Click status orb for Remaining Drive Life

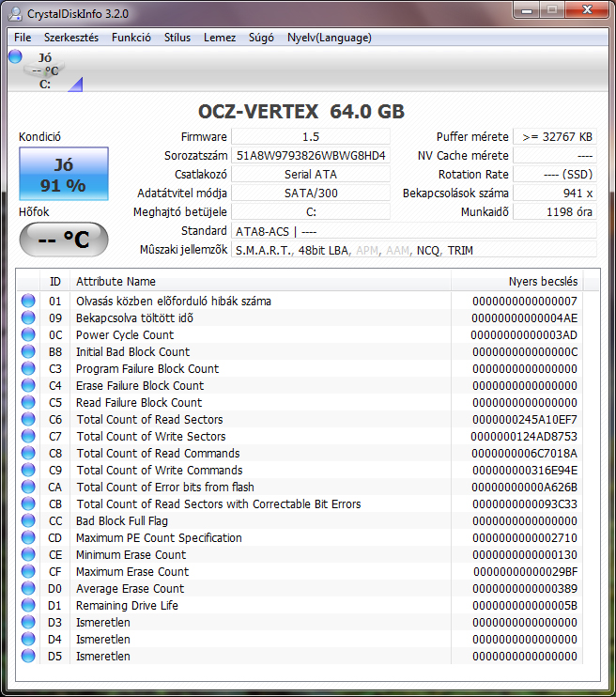(28, 605)
